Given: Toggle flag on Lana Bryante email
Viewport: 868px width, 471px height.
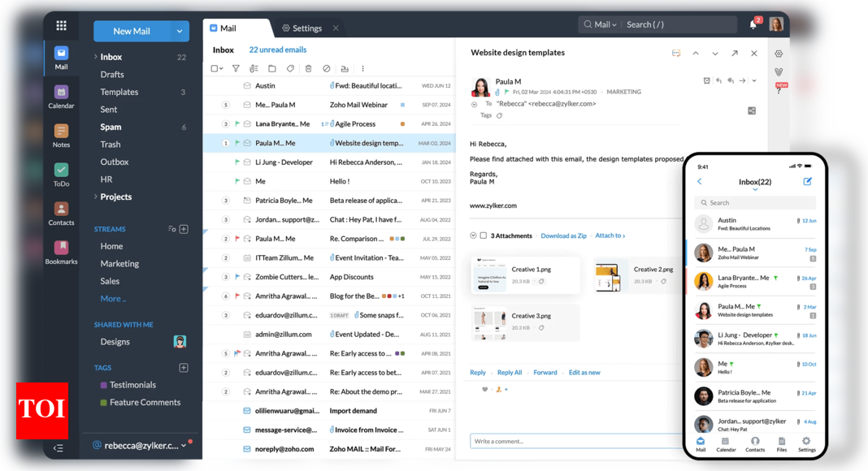Looking at the screenshot, I should point(237,124).
